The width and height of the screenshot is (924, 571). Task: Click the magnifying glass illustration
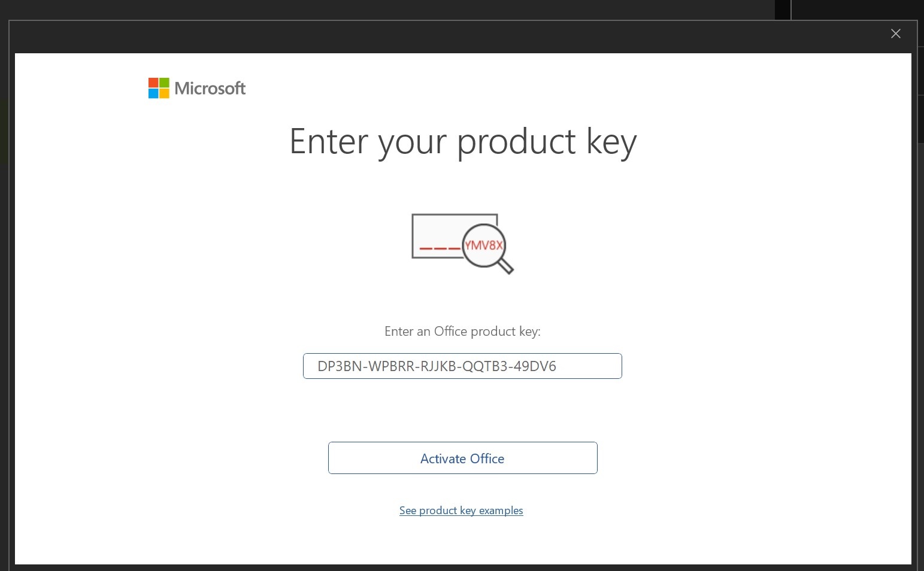(487, 248)
